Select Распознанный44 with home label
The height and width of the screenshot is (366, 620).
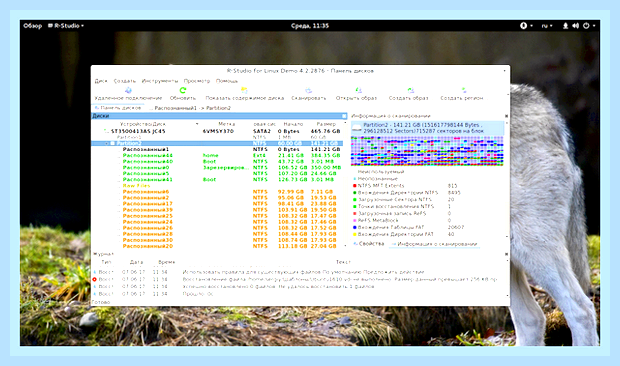[x=217, y=155]
